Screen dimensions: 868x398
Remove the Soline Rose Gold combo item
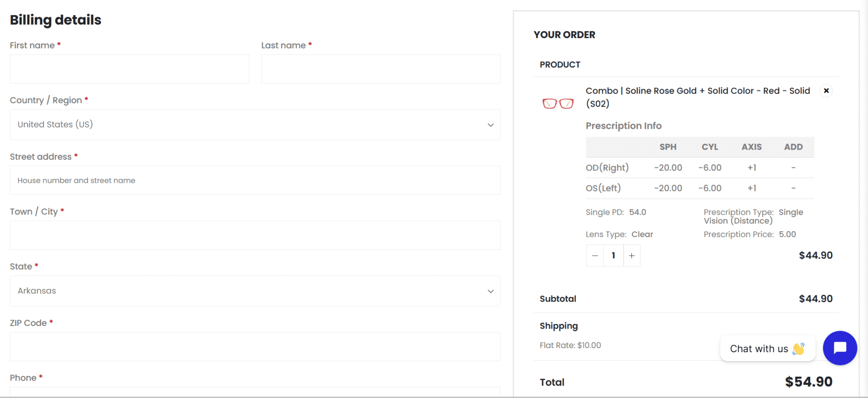826,91
